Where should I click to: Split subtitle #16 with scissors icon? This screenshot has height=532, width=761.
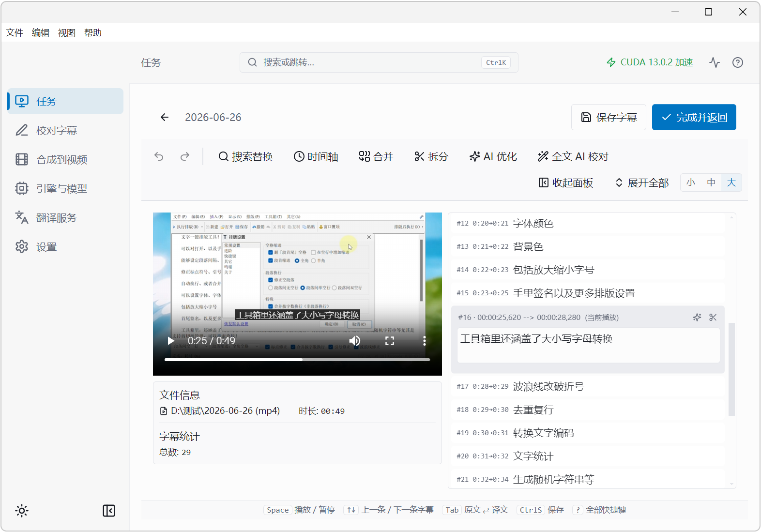point(713,318)
